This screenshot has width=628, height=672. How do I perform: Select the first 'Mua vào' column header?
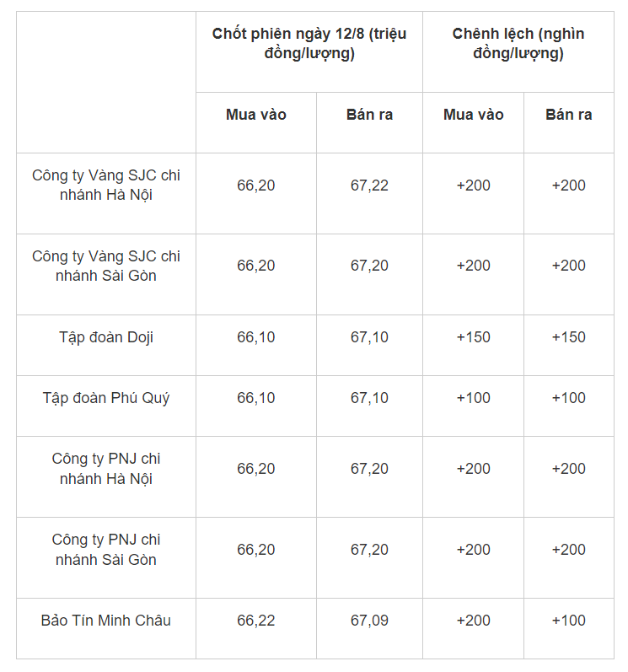coord(256,122)
